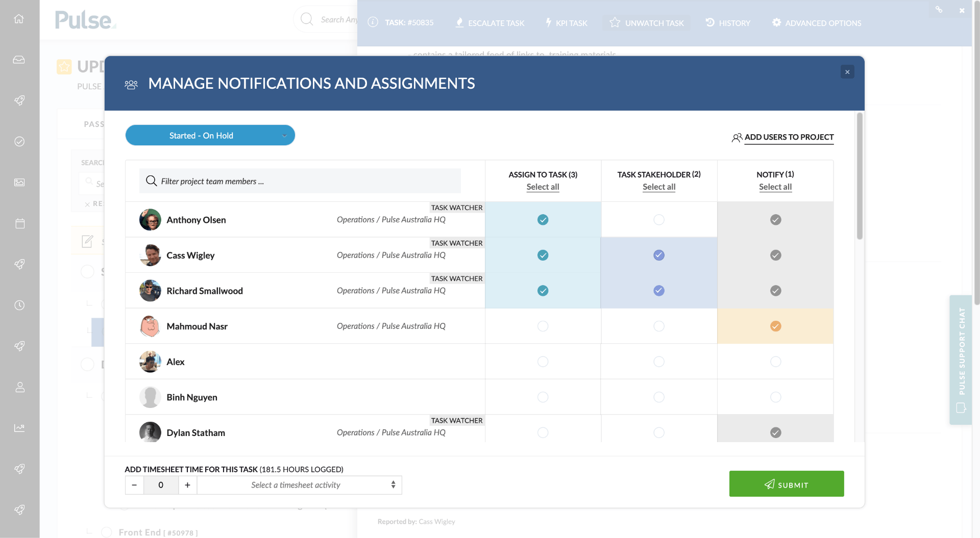Click Reported by Cass Wigley in task panel
Screen dimensions: 980x538
tap(416, 521)
